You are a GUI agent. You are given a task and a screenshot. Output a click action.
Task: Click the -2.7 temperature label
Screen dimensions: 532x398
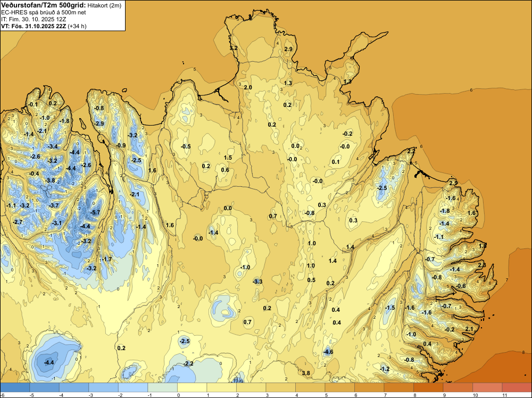point(18,222)
